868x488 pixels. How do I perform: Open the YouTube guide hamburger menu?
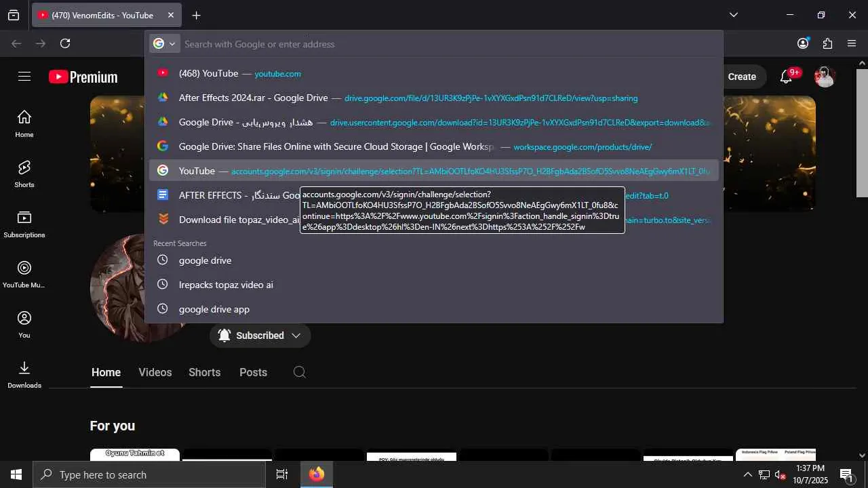(24, 77)
